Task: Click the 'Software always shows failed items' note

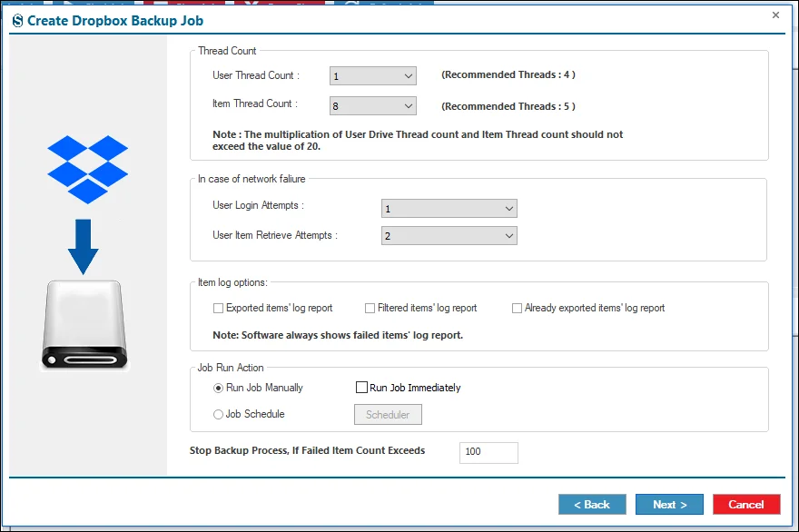Action: pyautogui.click(x=338, y=335)
